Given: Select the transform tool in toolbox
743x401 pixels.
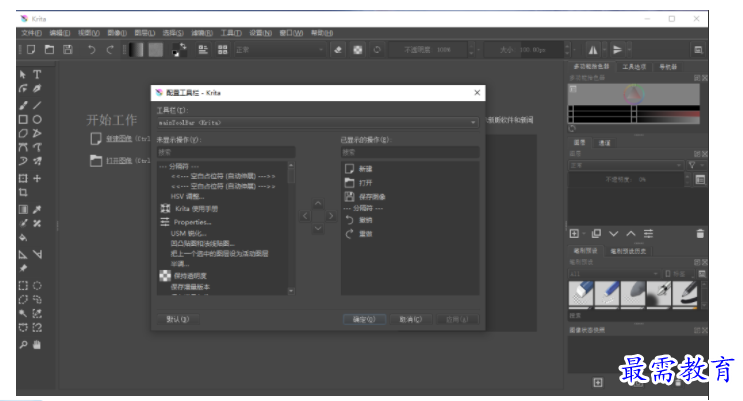Looking at the screenshot, I should tap(23, 178).
